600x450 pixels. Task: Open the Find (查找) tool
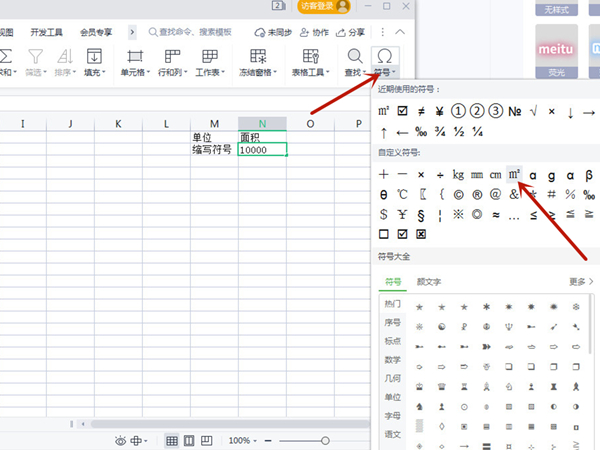pos(355,62)
